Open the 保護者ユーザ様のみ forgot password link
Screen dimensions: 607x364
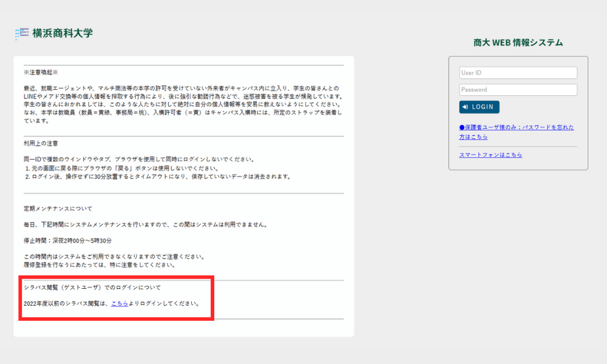516,132
